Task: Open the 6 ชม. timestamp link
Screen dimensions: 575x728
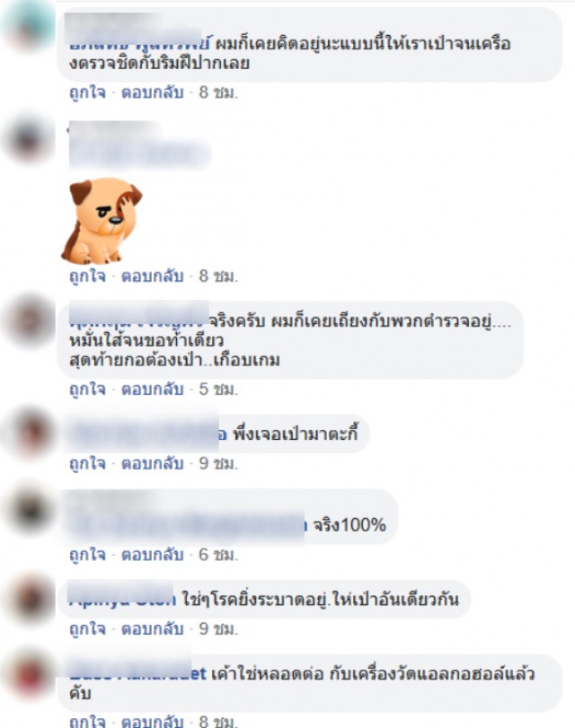Action: point(218,555)
